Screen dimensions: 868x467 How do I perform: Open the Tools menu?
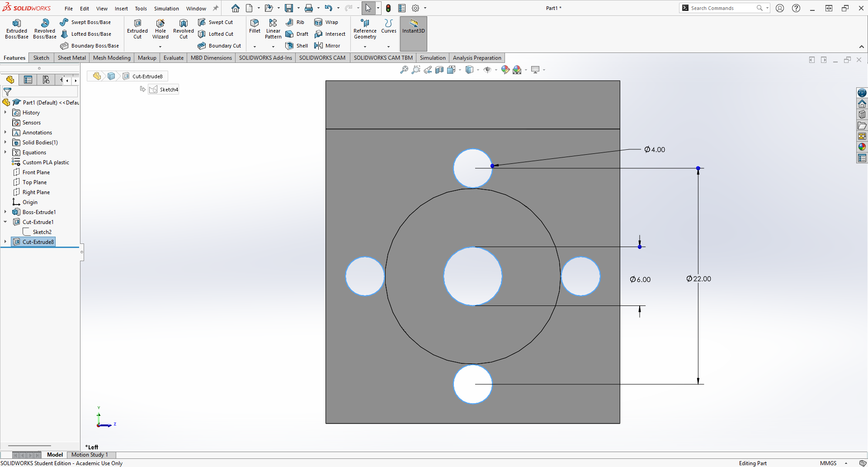click(x=141, y=9)
